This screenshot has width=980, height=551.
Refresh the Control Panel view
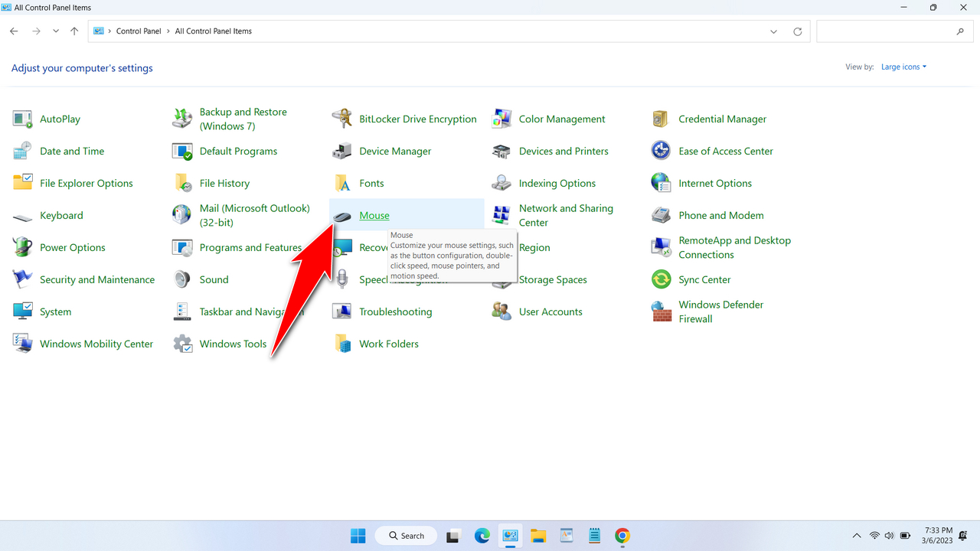click(797, 31)
